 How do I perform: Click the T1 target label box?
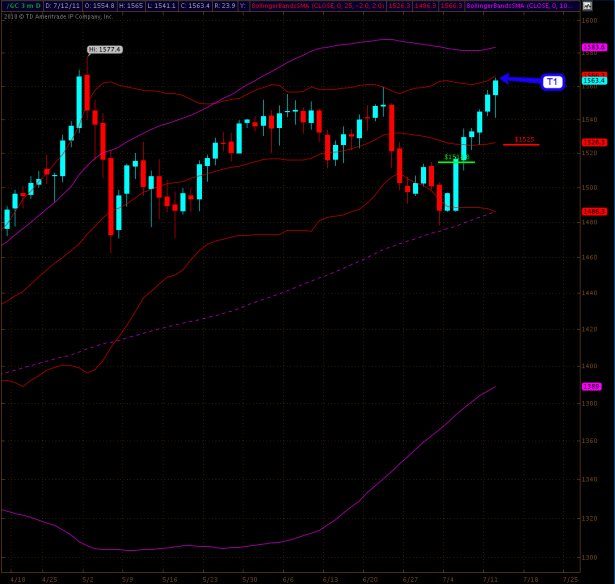point(553,82)
